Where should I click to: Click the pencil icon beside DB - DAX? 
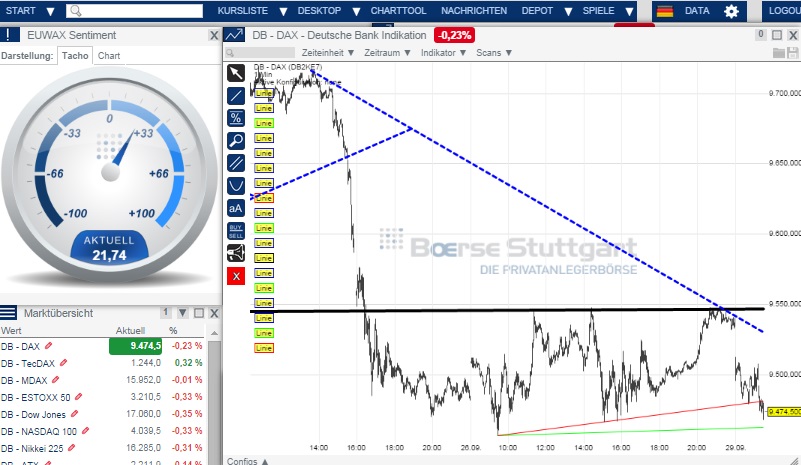[x=49, y=346]
